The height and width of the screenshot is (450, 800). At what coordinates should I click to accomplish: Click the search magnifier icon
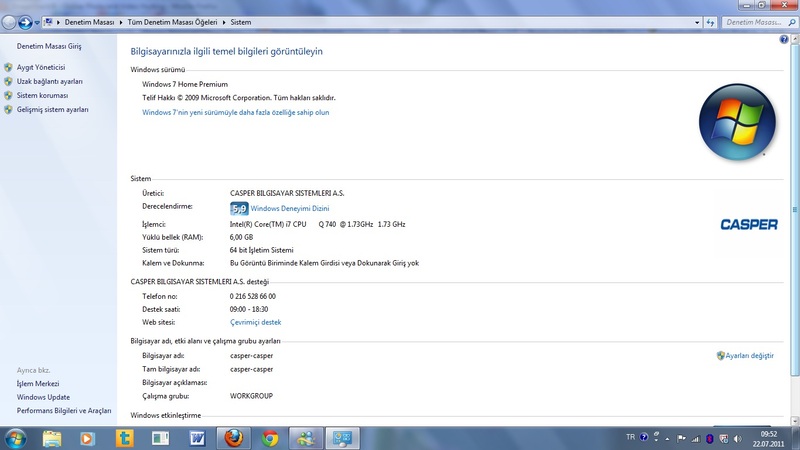click(x=792, y=22)
